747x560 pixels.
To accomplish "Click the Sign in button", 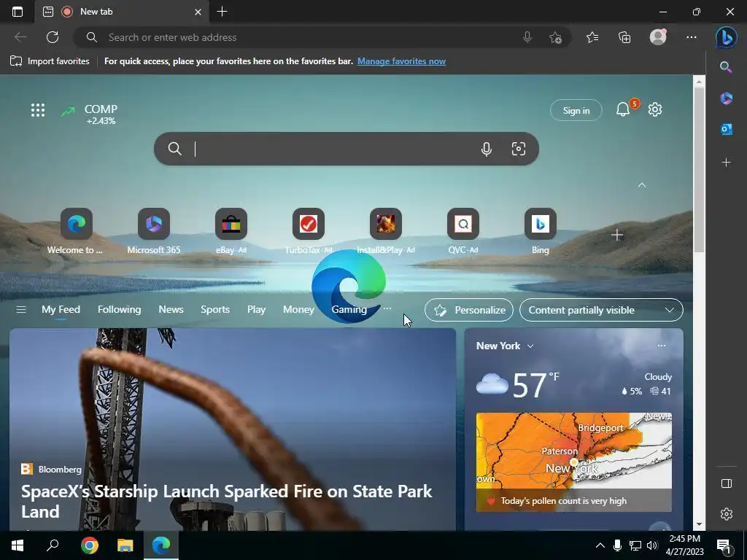I will [576, 111].
